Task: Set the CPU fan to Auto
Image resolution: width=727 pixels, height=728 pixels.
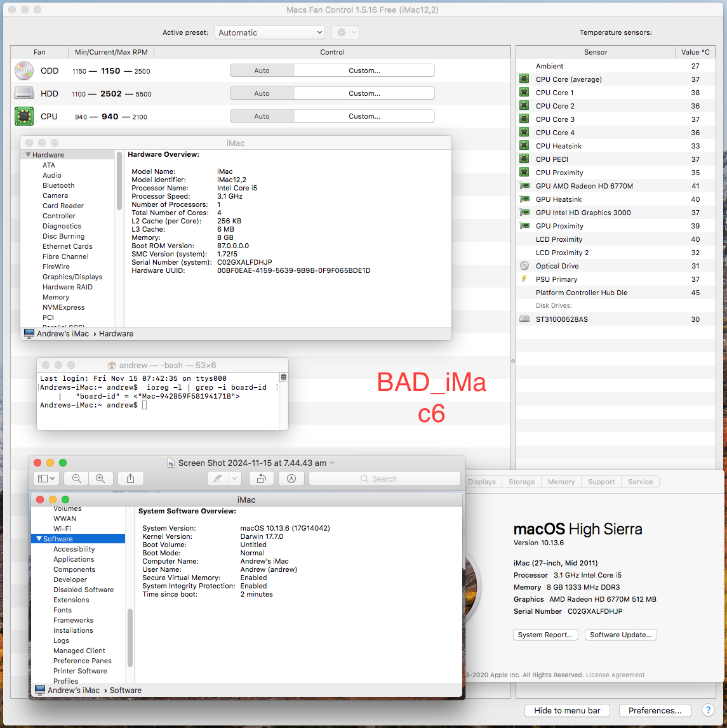Action: pyautogui.click(x=262, y=116)
